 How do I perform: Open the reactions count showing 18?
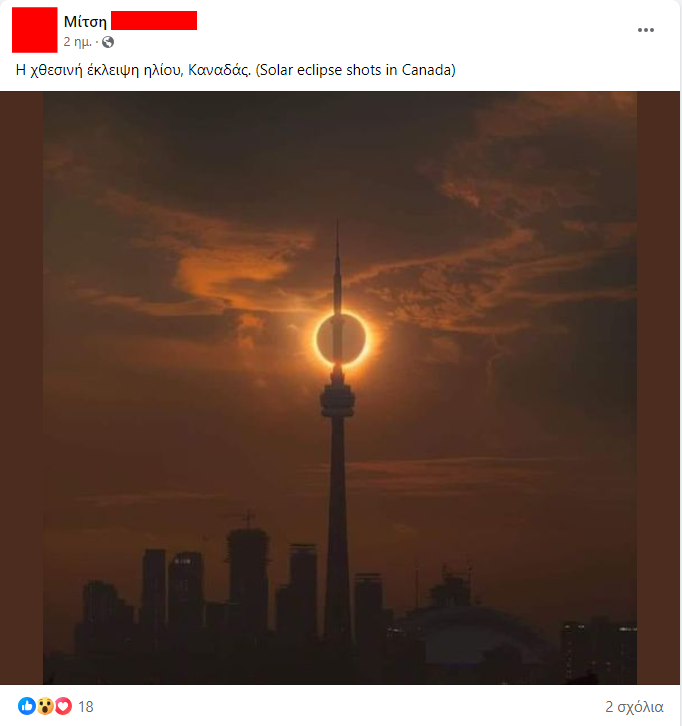coord(86,707)
